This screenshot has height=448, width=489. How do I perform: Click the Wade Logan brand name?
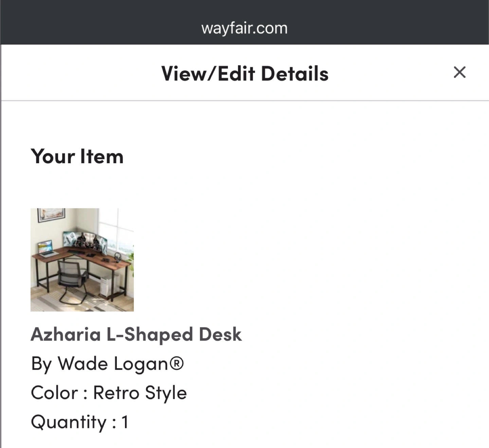(113, 364)
